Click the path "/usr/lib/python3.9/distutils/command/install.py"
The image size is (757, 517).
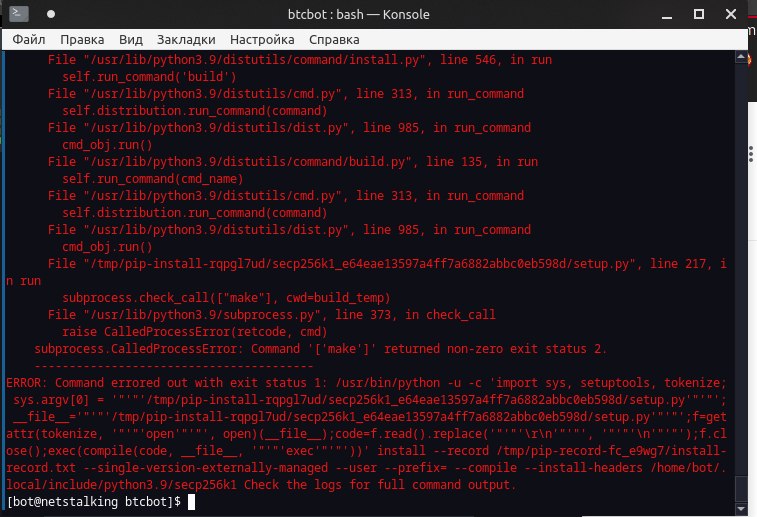(255, 60)
